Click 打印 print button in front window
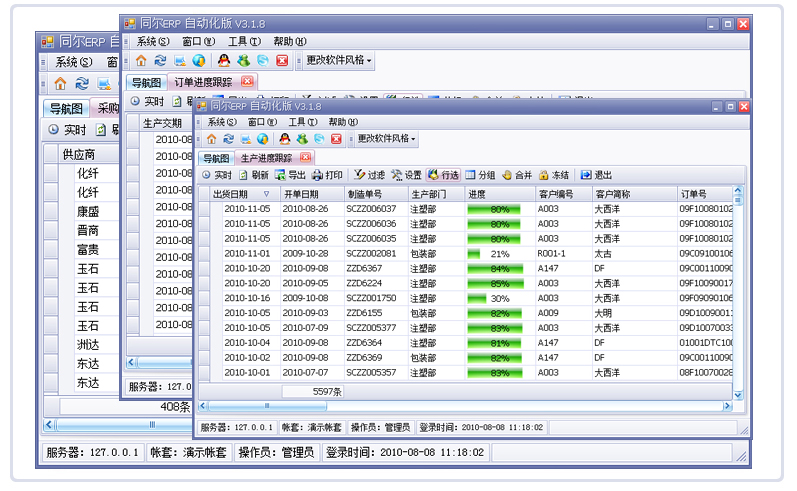 click(x=327, y=175)
